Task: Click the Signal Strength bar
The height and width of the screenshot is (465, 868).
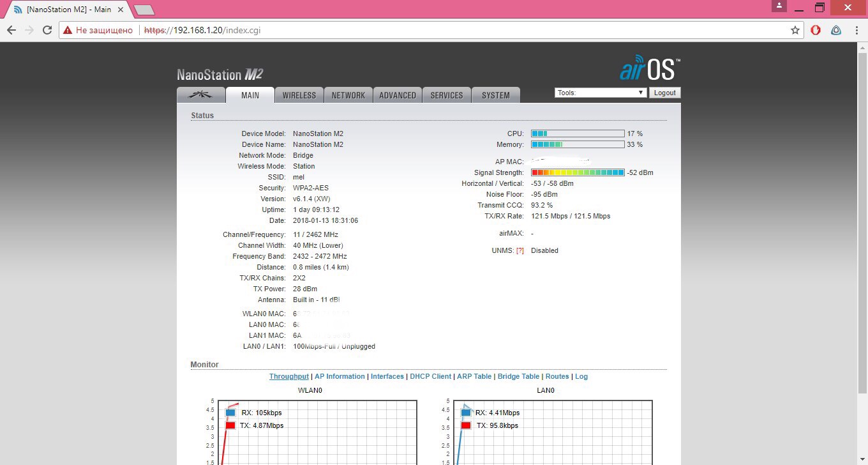Action: (x=578, y=172)
